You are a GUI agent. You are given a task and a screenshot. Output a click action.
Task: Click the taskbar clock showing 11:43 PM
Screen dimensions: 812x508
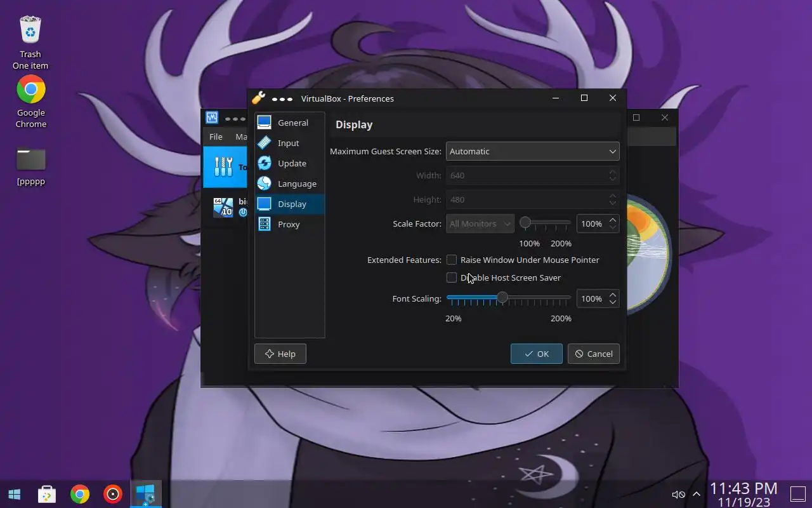[x=743, y=494]
